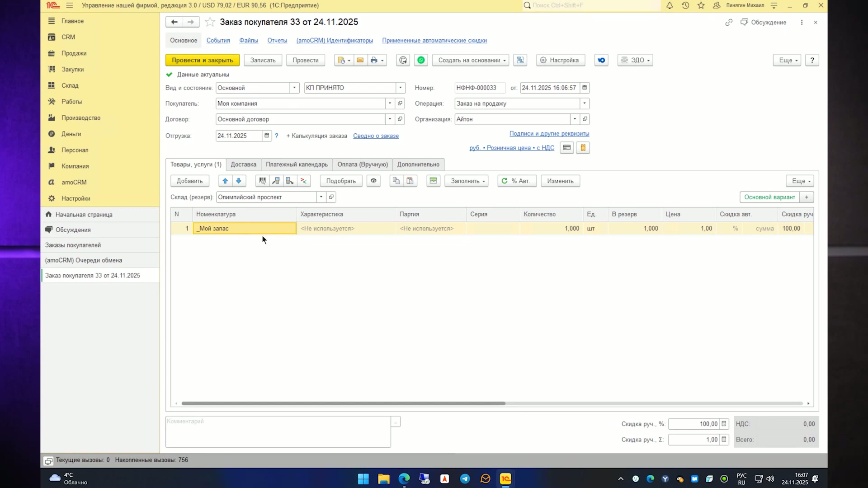Click the split row icon with red arrows
Viewport: 868px width, 488px height.
point(303,181)
